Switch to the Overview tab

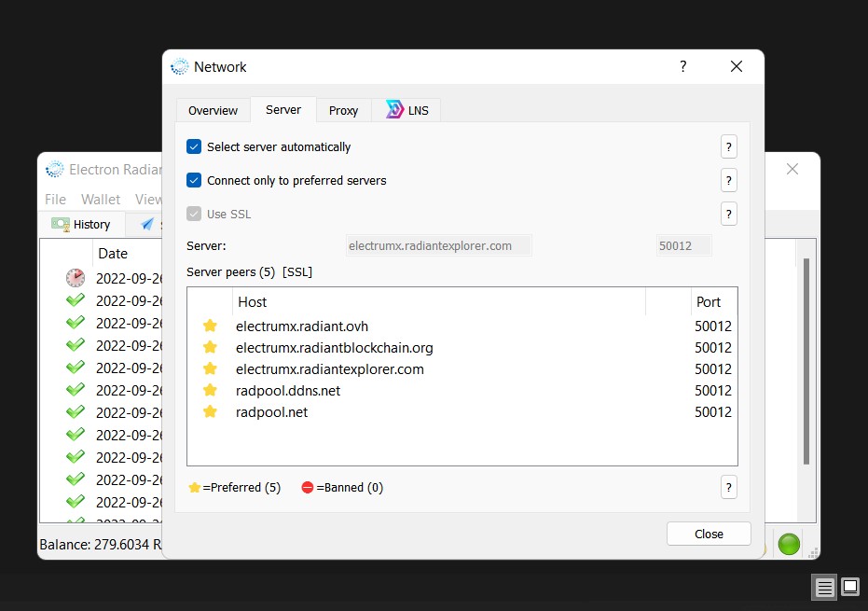(214, 110)
